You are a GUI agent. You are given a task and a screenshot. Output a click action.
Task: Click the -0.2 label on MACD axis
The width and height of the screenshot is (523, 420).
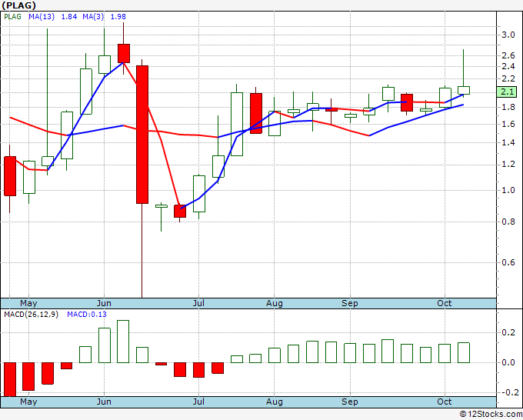coord(509,392)
